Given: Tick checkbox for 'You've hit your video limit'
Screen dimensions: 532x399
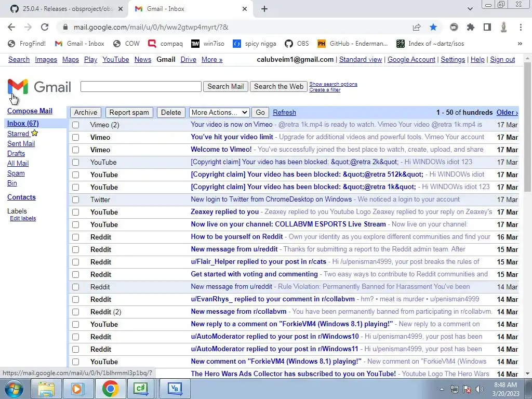Looking at the screenshot, I should coord(76,137).
